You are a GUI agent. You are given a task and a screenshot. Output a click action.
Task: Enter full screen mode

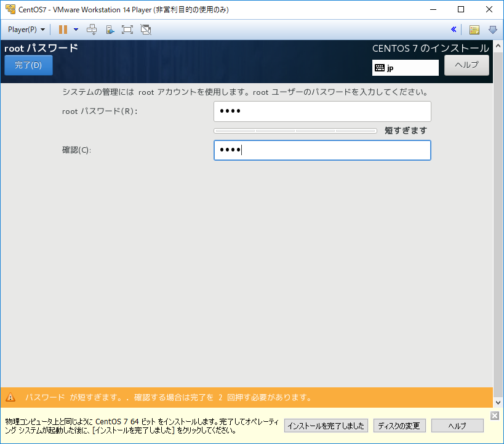point(127,29)
